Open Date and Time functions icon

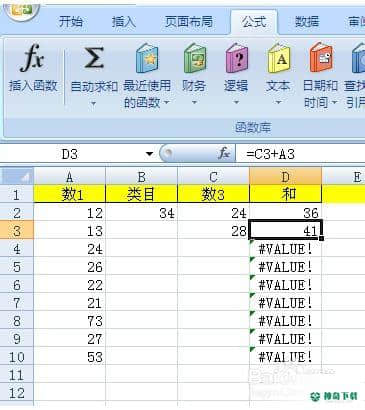321,57
